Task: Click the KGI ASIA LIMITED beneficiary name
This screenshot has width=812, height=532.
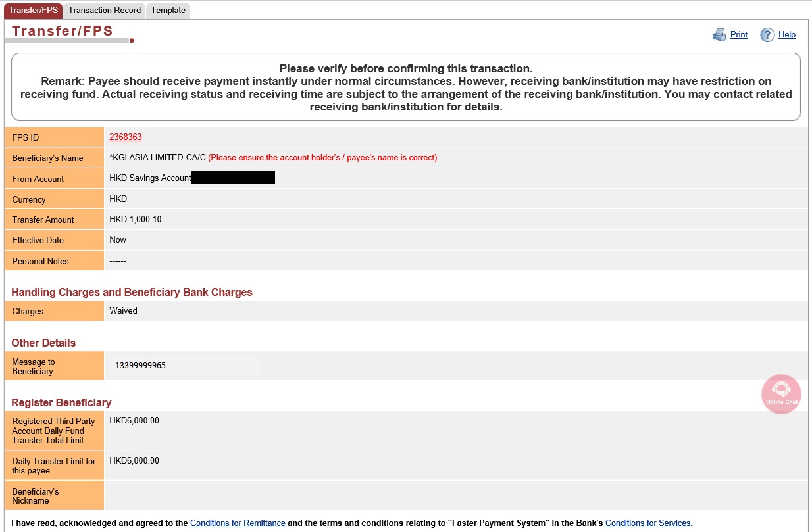Action: pos(157,158)
